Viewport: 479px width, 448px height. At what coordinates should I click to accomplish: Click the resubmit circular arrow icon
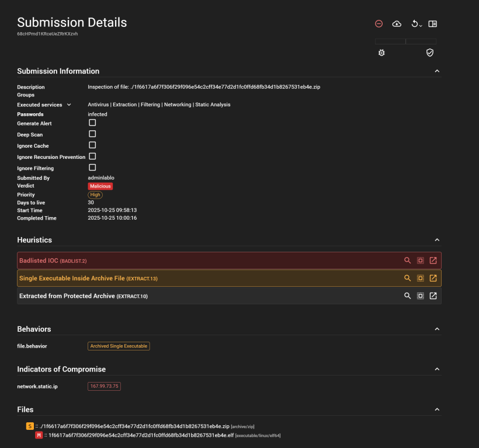click(415, 24)
